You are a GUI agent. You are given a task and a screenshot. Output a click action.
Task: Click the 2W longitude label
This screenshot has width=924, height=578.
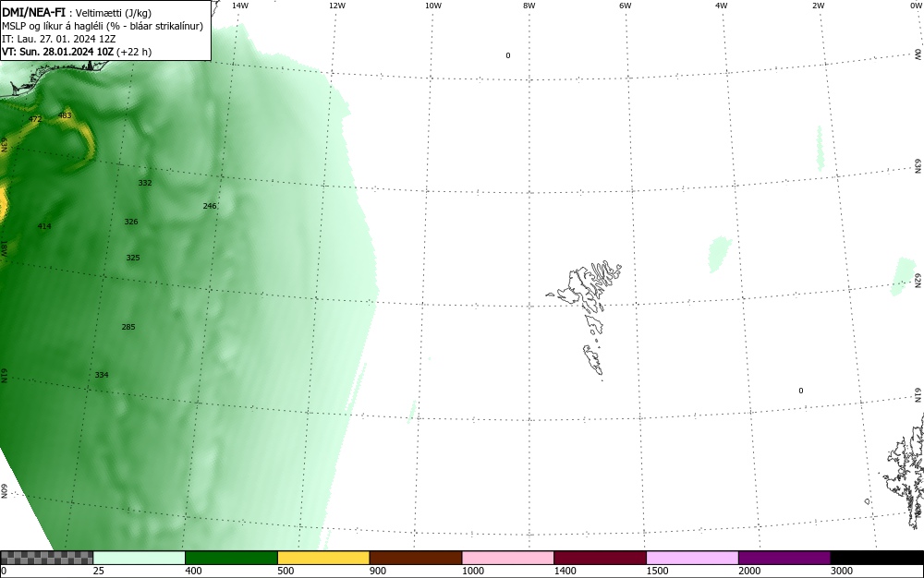coord(818,6)
